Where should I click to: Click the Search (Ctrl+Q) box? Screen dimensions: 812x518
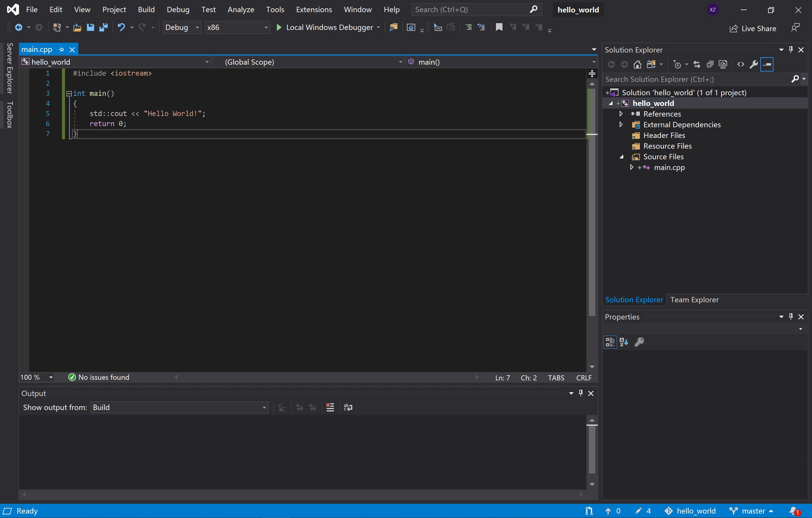[x=476, y=9]
